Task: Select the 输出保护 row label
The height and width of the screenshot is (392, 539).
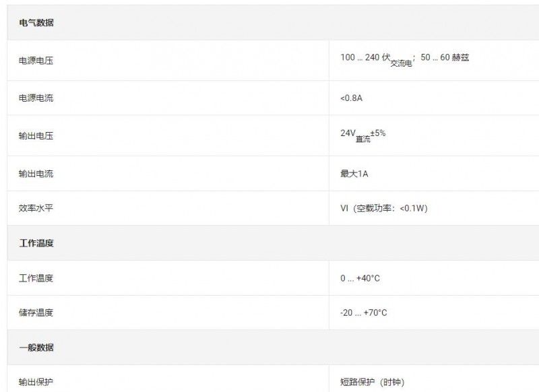Action: pos(36,382)
